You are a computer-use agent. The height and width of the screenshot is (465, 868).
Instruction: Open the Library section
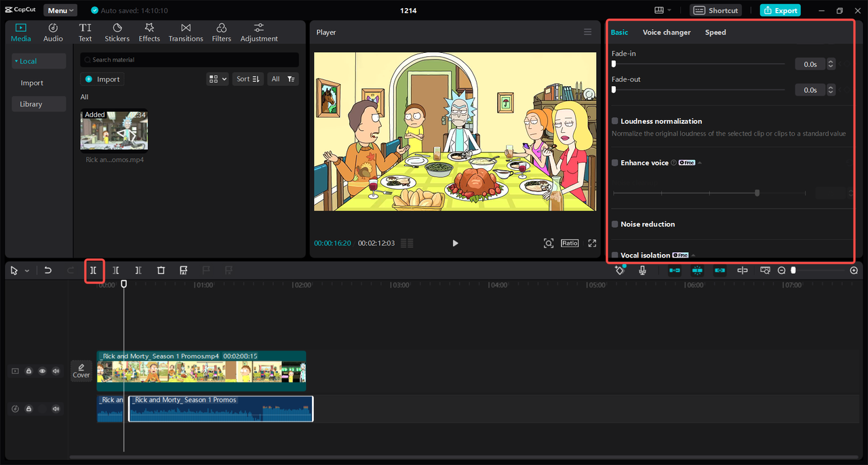tap(39, 104)
